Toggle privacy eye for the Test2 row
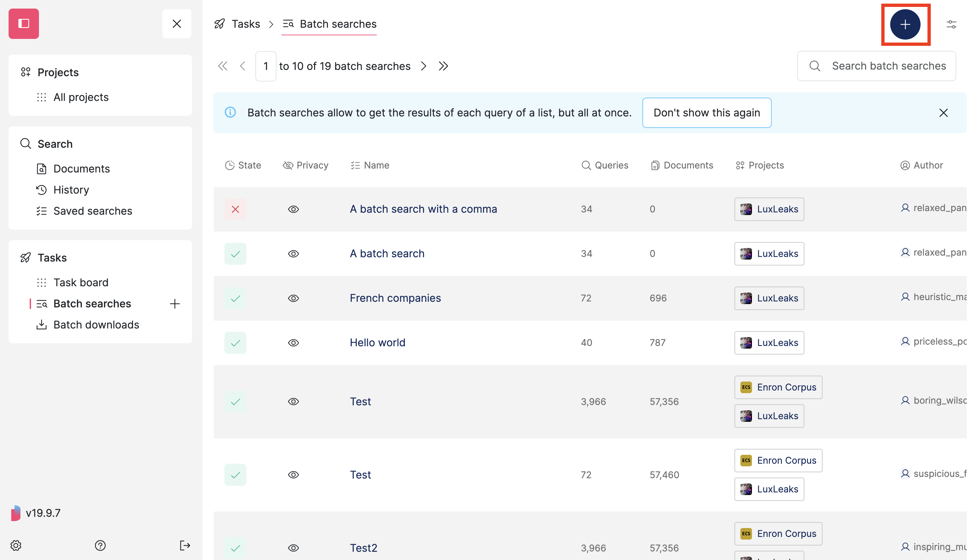Viewport: 974px width, 560px height. click(294, 548)
